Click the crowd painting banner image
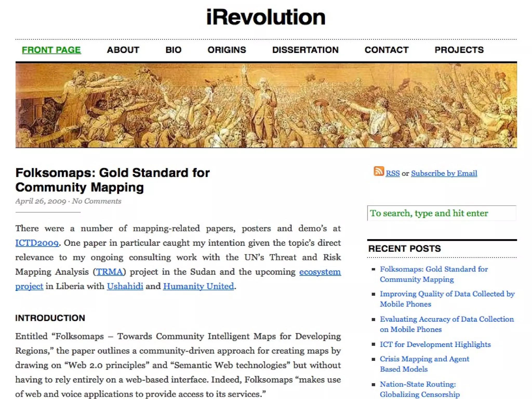 pyautogui.click(x=266, y=105)
